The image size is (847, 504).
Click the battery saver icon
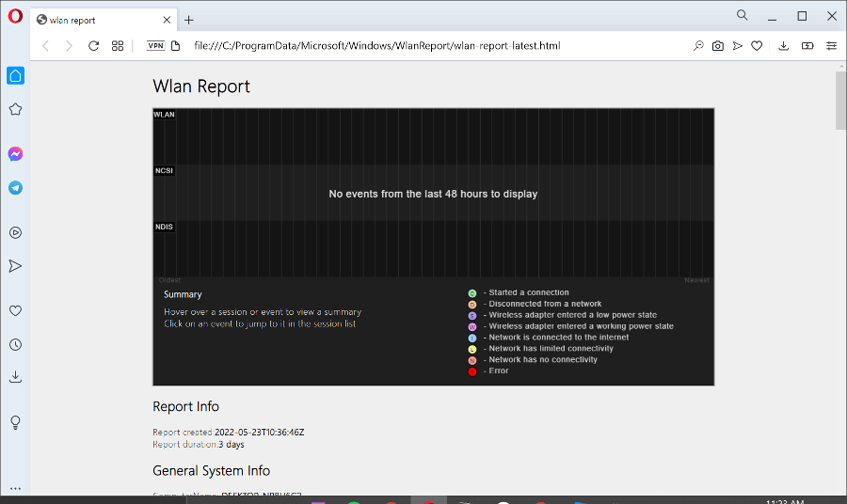coord(807,46)
